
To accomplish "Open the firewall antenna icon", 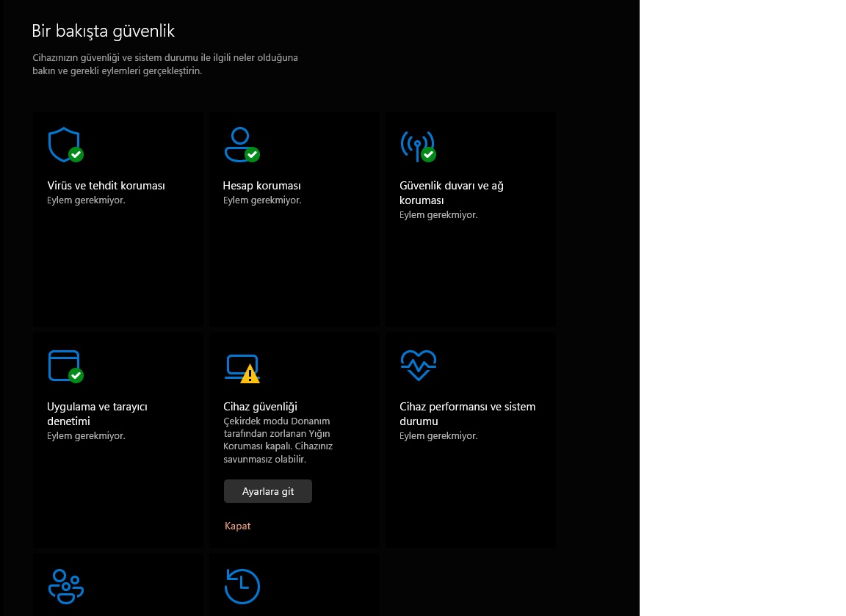I will pyautogui.click(x=418, y=146).
